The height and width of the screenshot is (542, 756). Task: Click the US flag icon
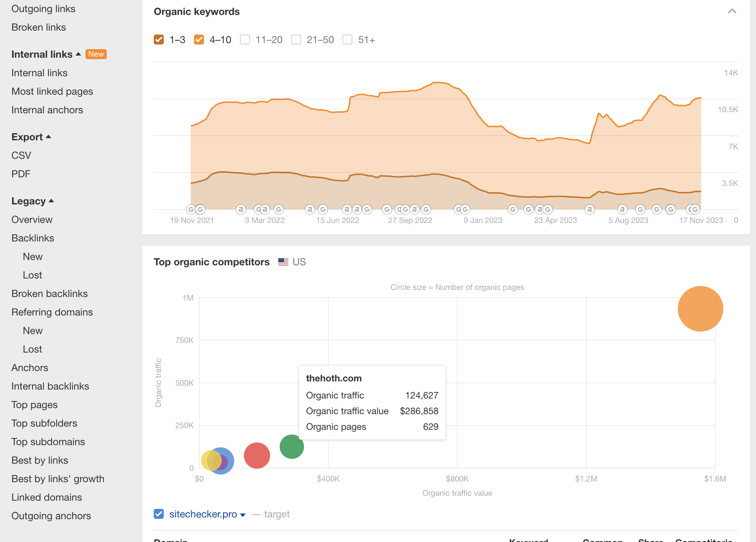pos(283,262)
